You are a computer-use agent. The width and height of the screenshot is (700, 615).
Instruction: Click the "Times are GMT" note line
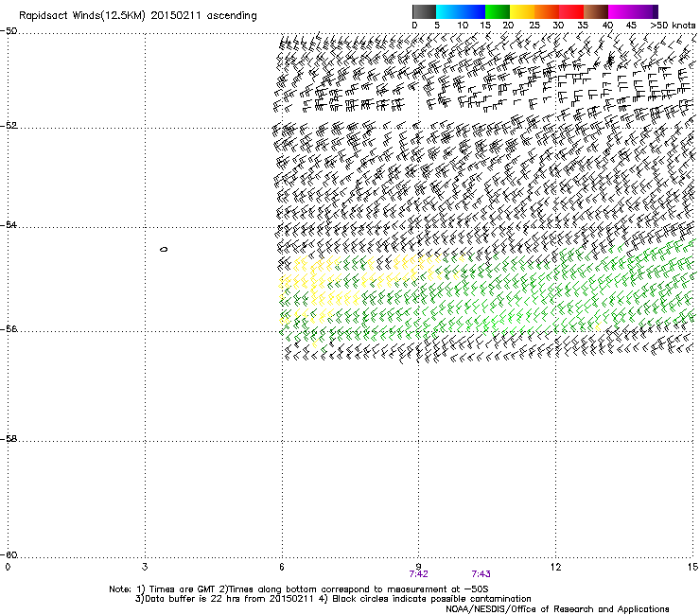coord(299,589)
